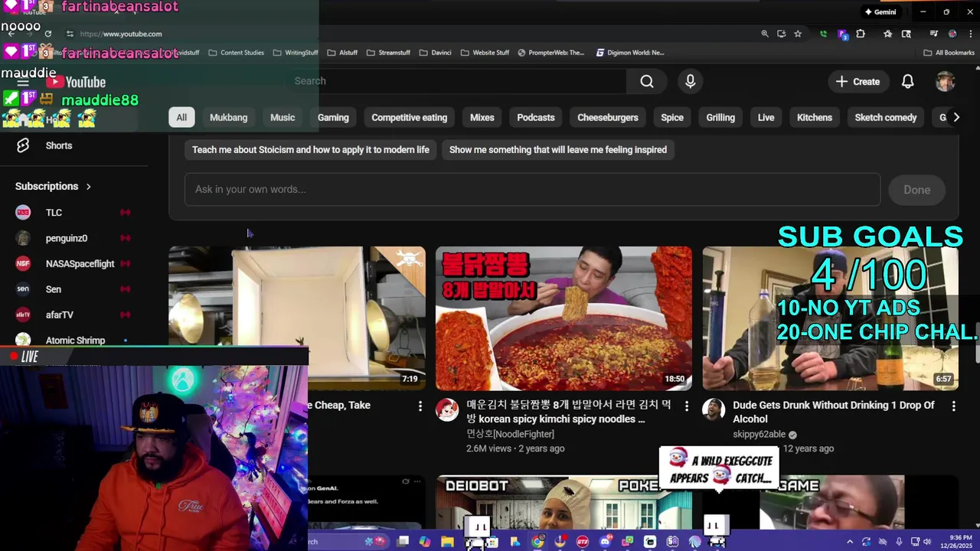Open the YouTube notifications bell
980x551 pixels.
[x=907, y=82]
